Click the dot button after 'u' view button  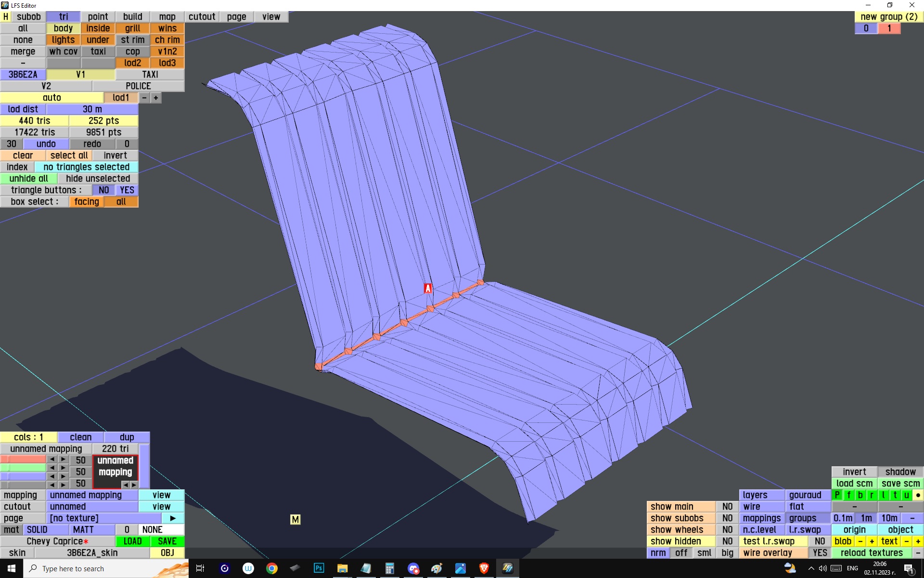[918, 495]
